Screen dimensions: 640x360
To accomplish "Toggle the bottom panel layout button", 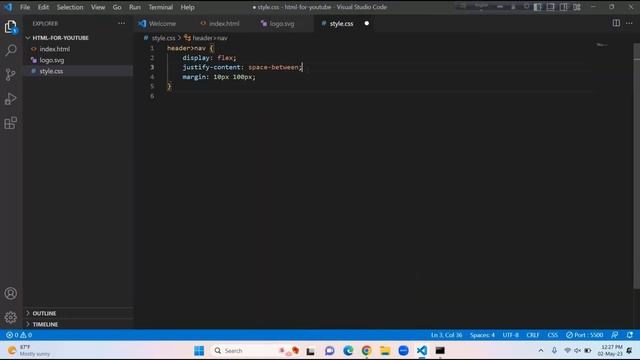I will click(551, 7).
